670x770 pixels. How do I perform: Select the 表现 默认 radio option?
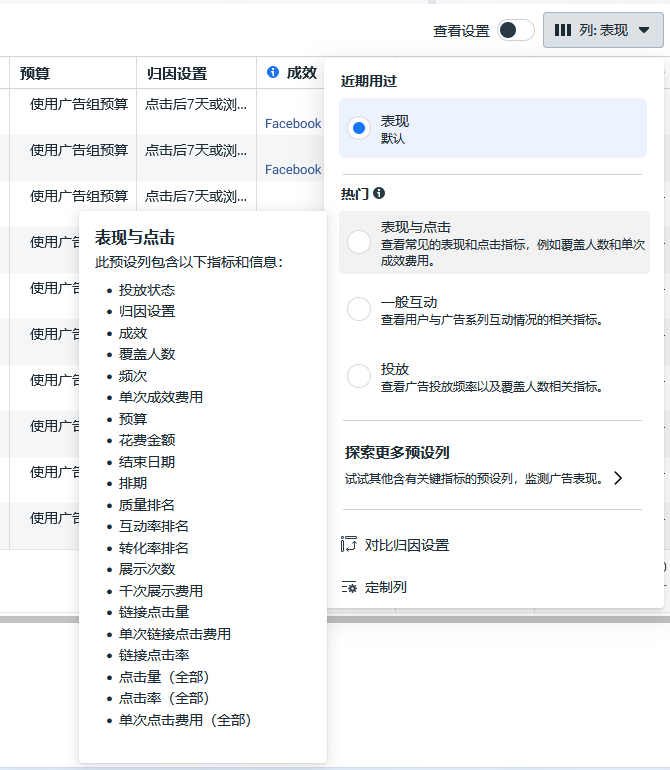pyautogui.click(x=359, y=128)
